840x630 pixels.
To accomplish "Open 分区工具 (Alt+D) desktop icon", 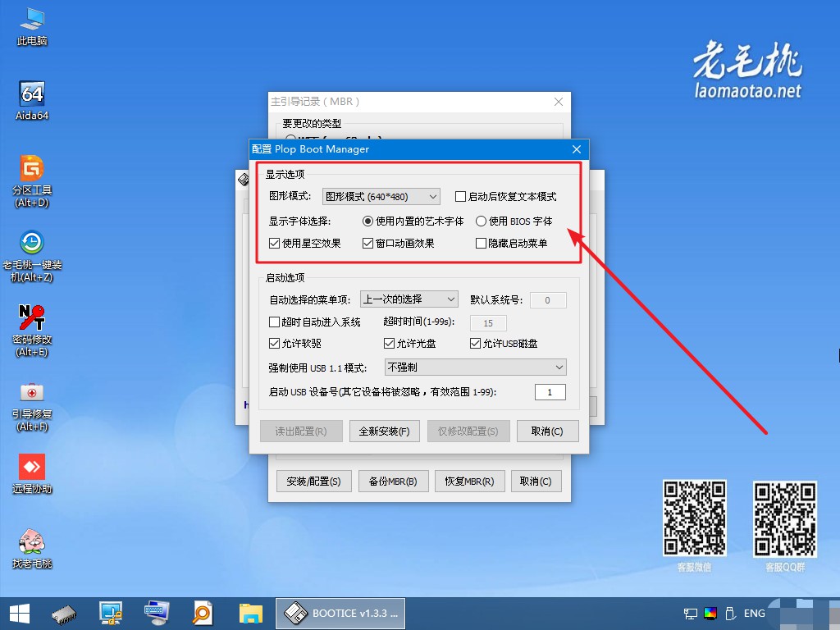I will 32,181.
